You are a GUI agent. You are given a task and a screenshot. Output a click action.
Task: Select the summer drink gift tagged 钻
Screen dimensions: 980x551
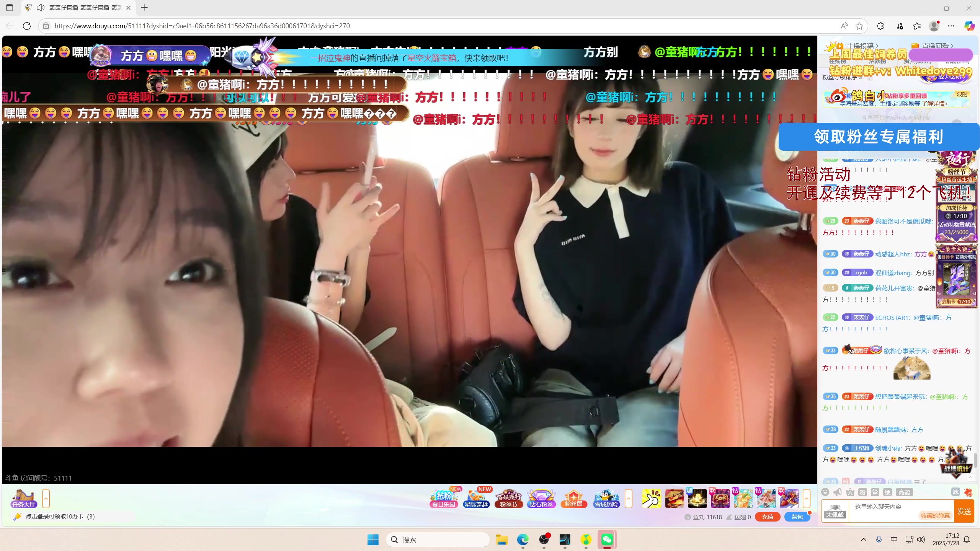743,499
